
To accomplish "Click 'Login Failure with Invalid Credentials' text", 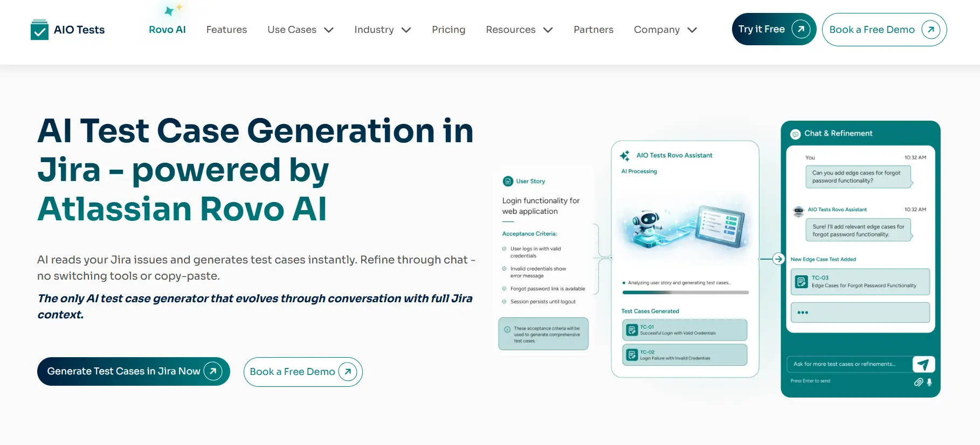I will click(675, 358).
